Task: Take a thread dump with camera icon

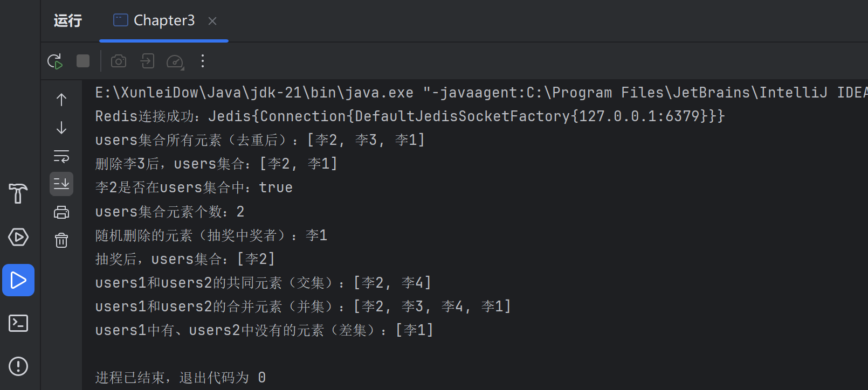Action: click(x=119, y=61)
